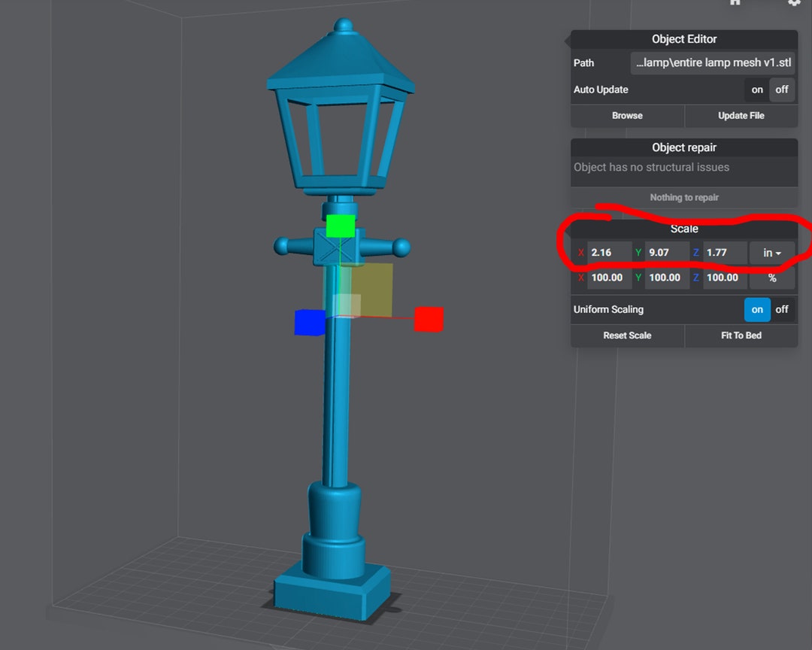Collapse the Scale panel header
Screen dimensions: 812x650
click(684, 228)
